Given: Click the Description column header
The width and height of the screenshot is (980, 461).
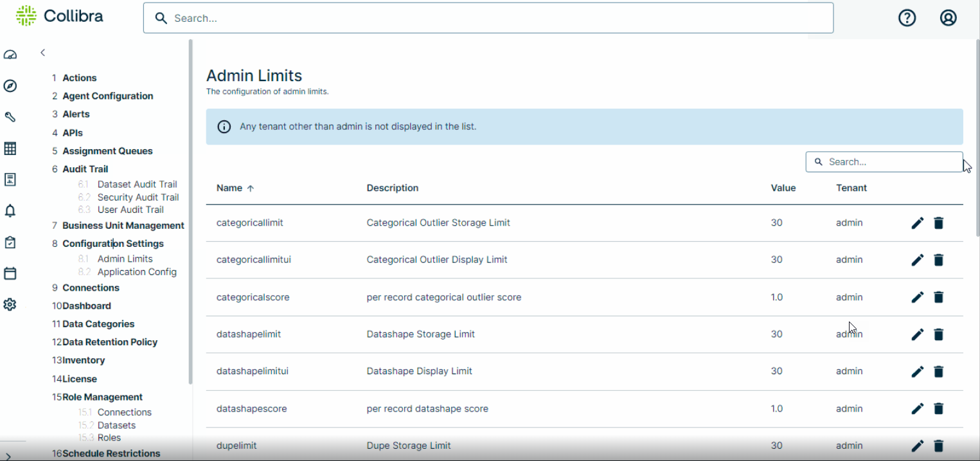Looking at the screenshot, I should click(x=393, y=188).
